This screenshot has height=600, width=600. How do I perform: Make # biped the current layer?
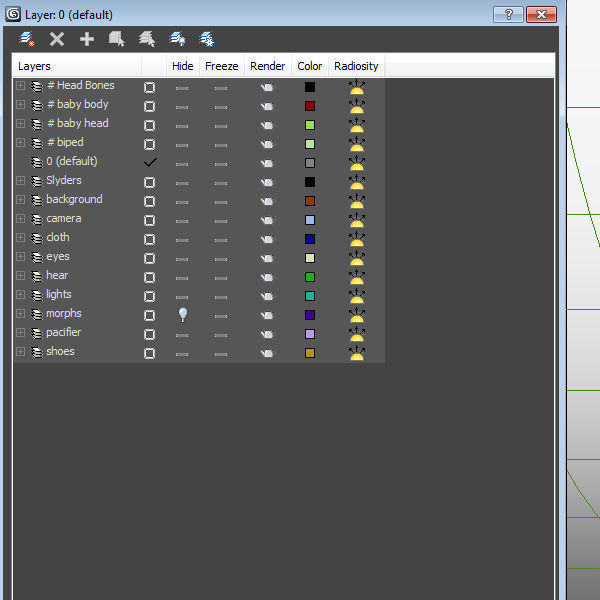tap(150, 144)
